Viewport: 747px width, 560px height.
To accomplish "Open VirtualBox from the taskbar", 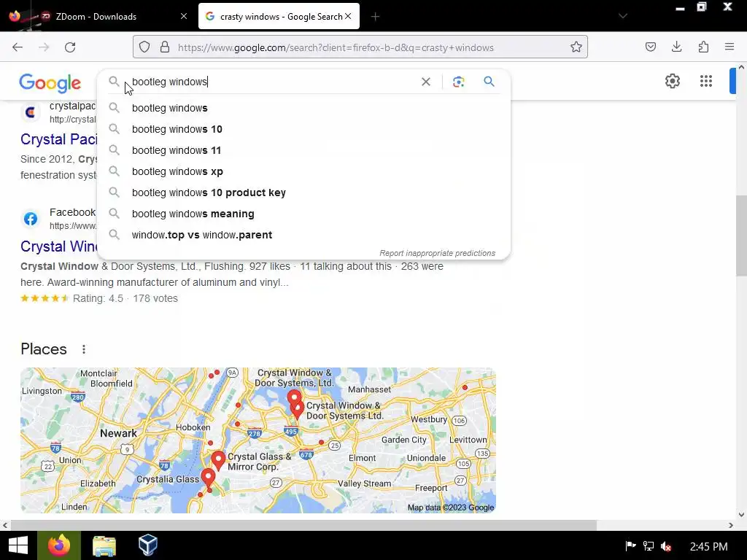I will 147,545.
